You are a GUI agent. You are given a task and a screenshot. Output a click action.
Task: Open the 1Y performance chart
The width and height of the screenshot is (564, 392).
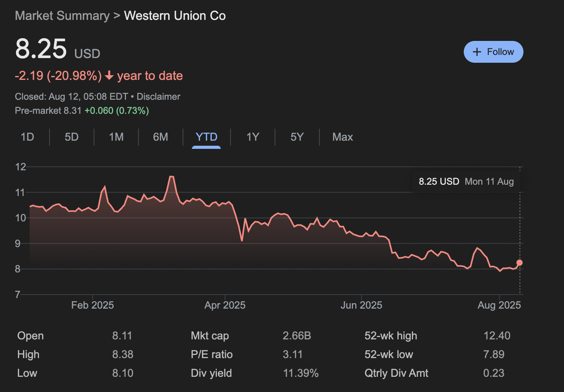[x=253, y=137]
